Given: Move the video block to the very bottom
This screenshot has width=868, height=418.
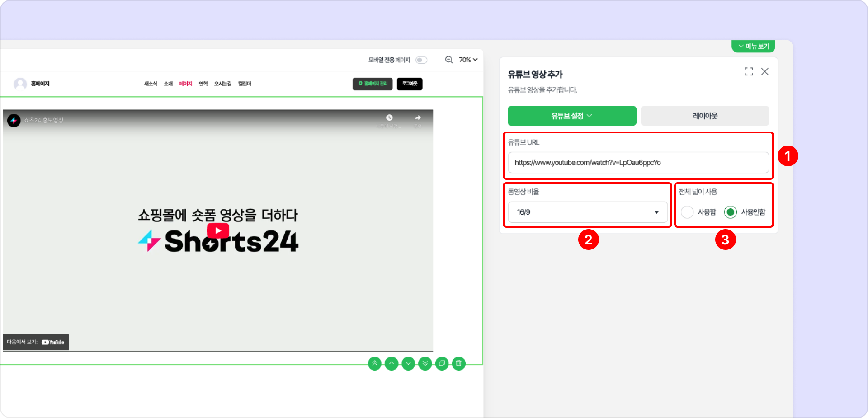Looking at the screenshot, I should click(x=425, y=363).
